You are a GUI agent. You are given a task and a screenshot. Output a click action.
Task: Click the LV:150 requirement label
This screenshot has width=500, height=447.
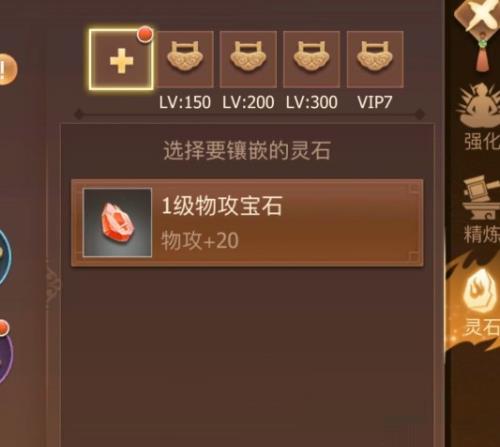tap(185, 102)
